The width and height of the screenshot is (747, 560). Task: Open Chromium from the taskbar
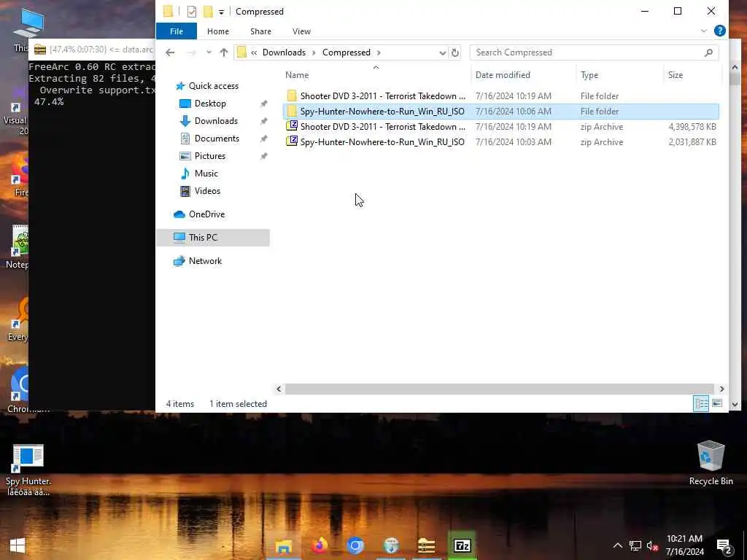355,545
